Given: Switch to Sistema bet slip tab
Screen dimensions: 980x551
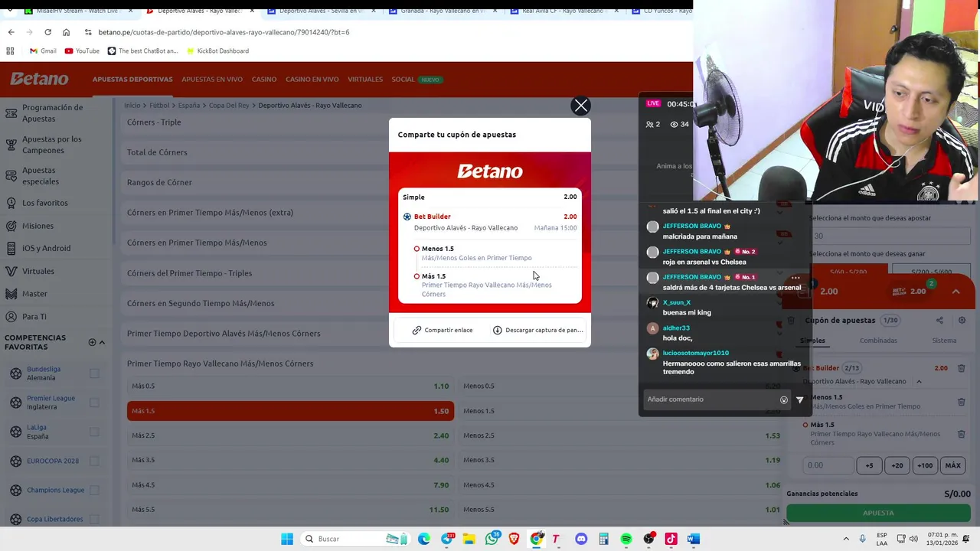Looking at the screenshot, I should coord(944,341).
